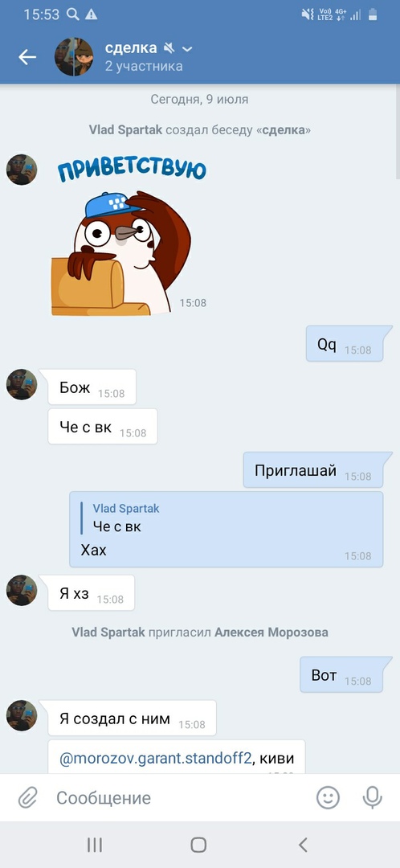Tap Vlad Spartak avatar beside the sticker
Viewport: 400px width, 868px height.
(x=22, y=170)
